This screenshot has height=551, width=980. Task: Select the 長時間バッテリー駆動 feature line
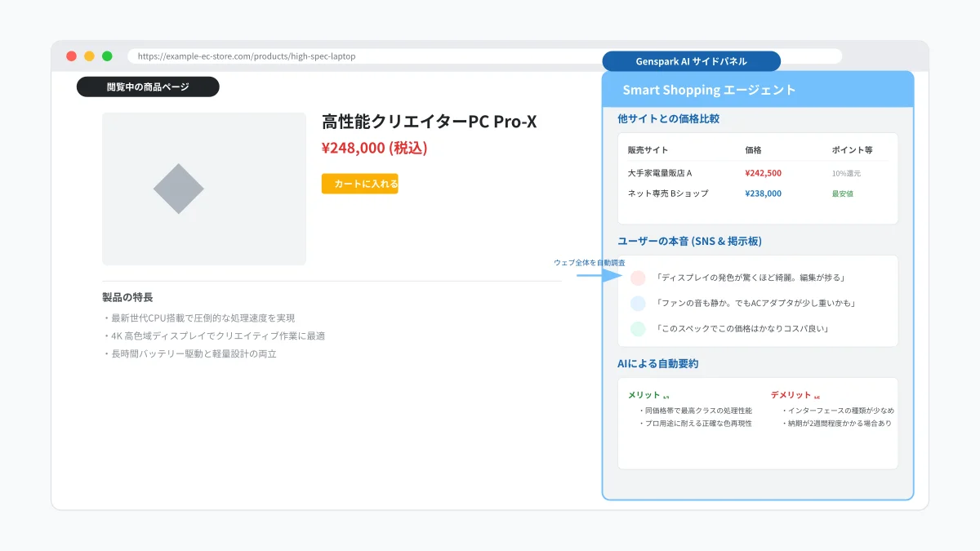point(189,353)
